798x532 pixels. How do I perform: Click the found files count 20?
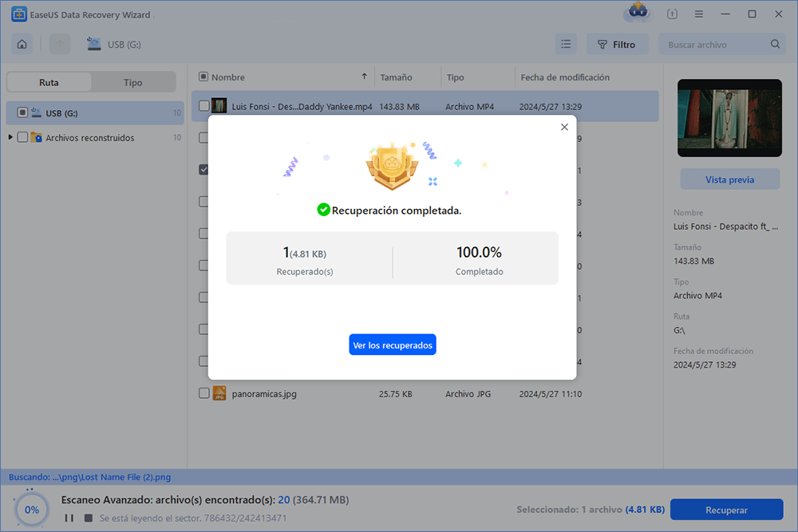284,500
